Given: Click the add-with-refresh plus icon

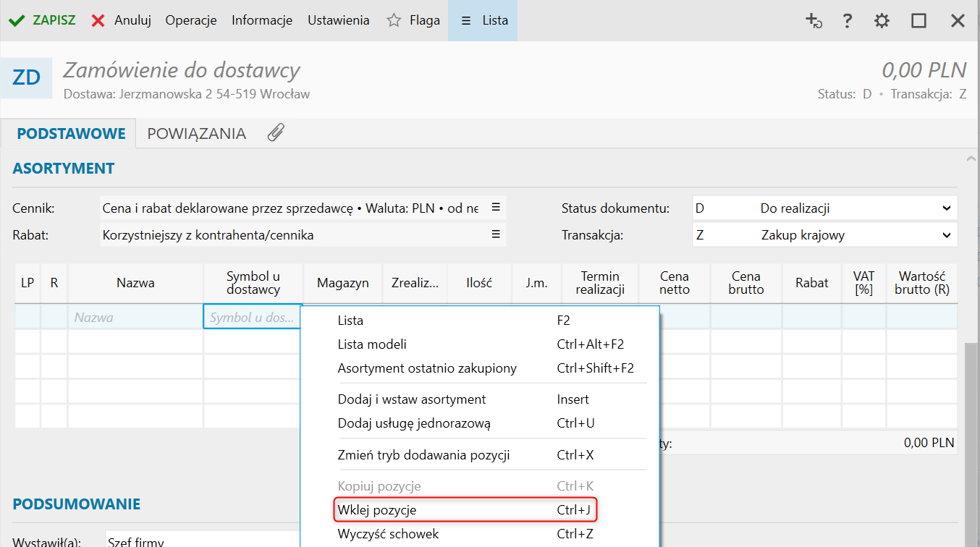Looking at the screenshot, I should click(814, 21).
